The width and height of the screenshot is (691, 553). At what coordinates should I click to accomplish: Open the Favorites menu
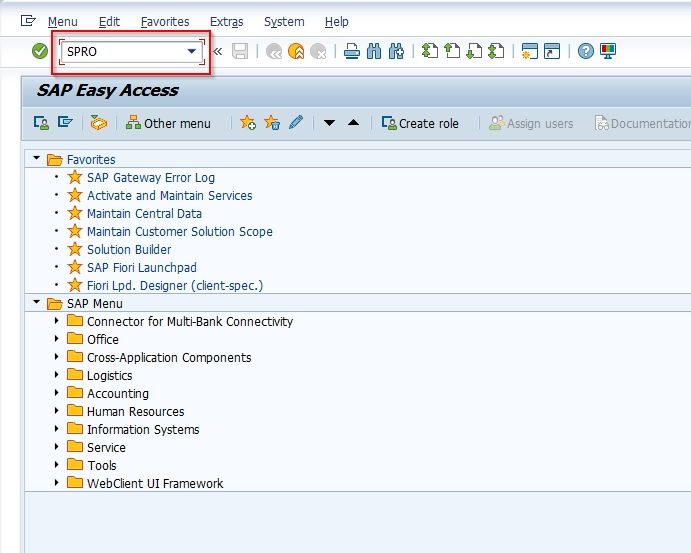pyautogui.click(x=165, y=22)
